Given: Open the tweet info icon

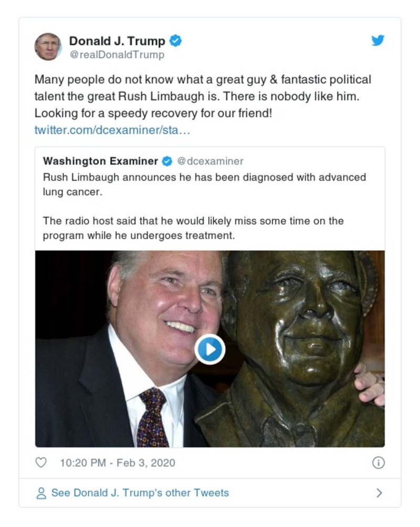Looking at the screenshot, I should (x=378, y=462).
